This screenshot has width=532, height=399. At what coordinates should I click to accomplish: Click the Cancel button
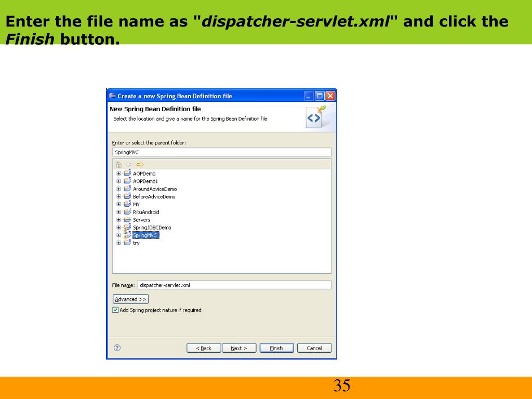[x=314, y=348]
